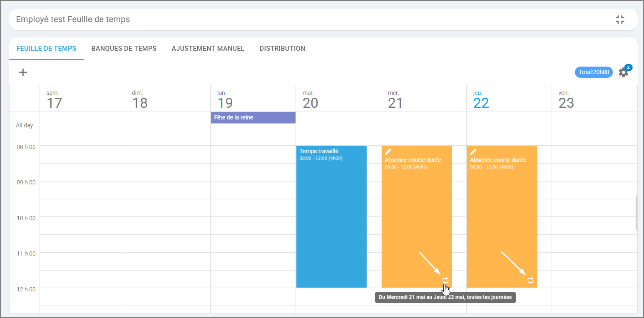The image size is (644, 318).
Task: Click the recurrence icon on Thursday's absence
Action: (x=530, y=281)
